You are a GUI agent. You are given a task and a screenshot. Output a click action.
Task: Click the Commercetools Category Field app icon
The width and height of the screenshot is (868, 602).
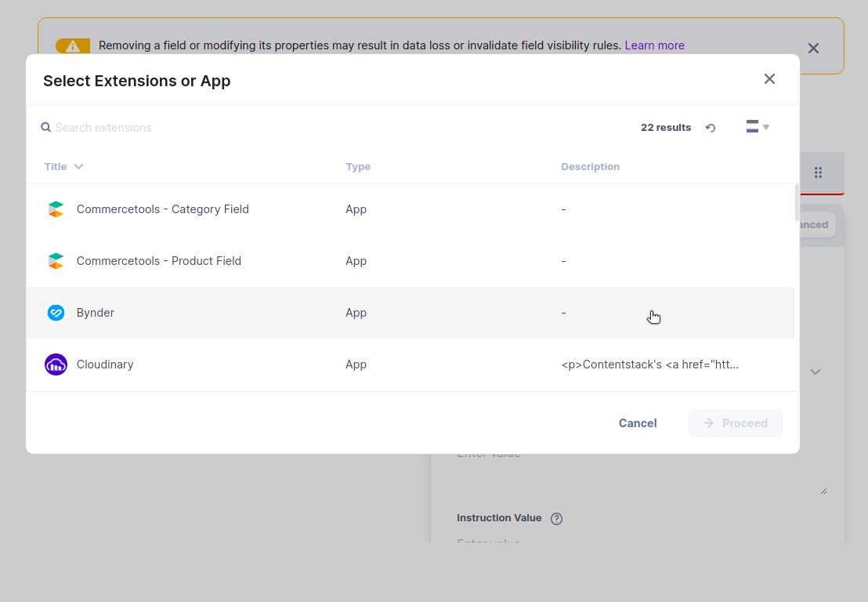(x=56, y=209)
